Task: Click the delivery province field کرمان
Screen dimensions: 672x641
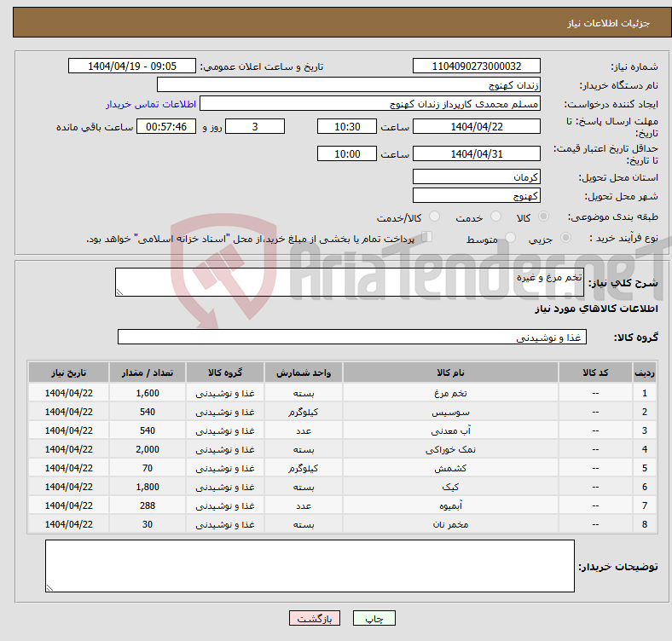Action: pyautogui.click(x=476, y=176)
